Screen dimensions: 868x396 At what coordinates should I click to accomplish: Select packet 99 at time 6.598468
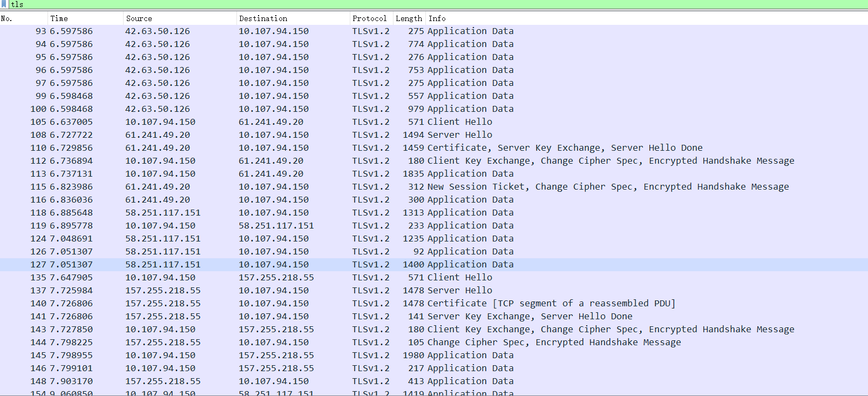(434, 96)
